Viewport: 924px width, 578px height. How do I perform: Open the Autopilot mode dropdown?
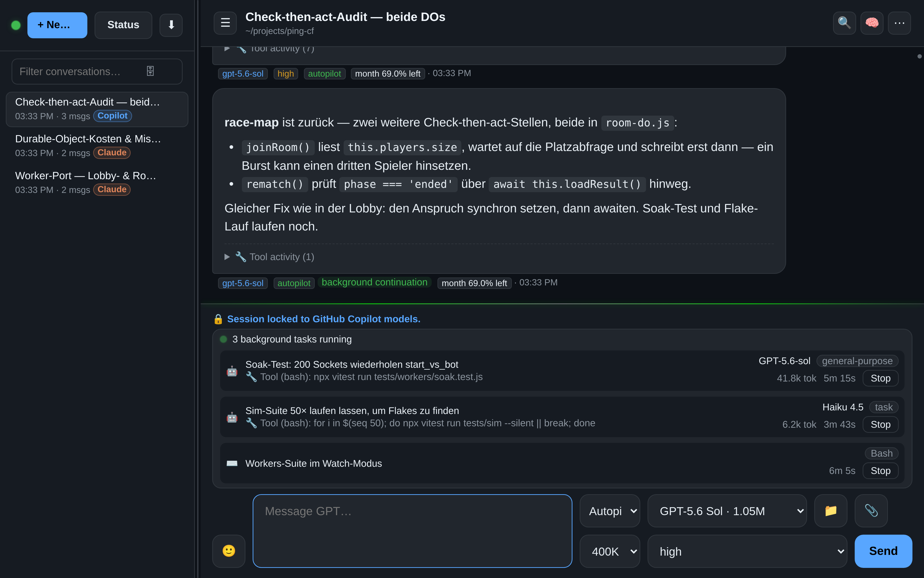[x=610, y=511]
